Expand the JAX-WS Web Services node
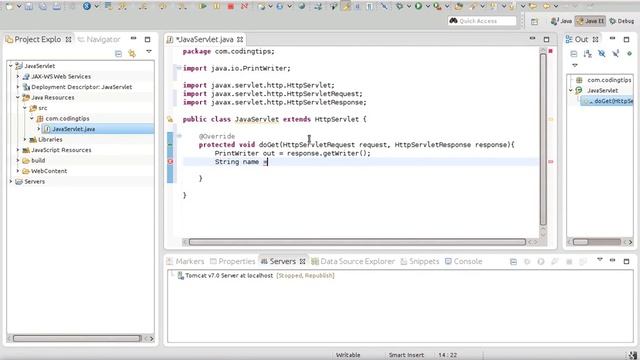This screenshot has height=360, width=640. [18, 76]
